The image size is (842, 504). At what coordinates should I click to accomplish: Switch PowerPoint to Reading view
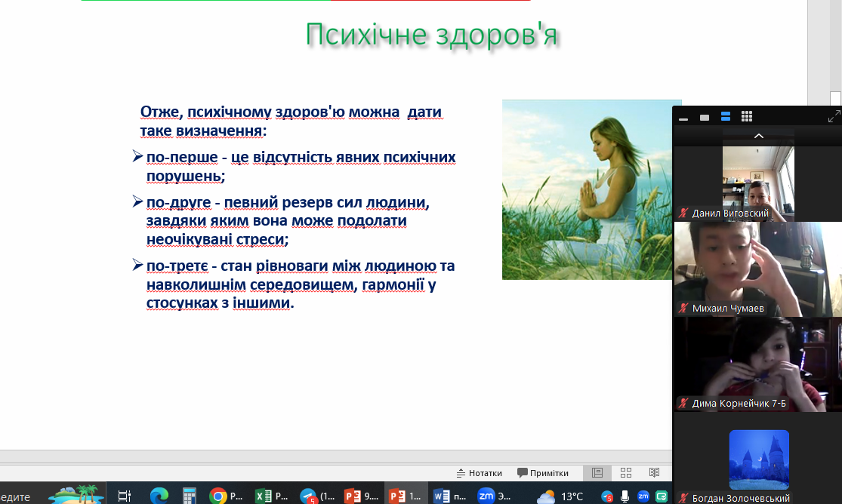[654, 473]
